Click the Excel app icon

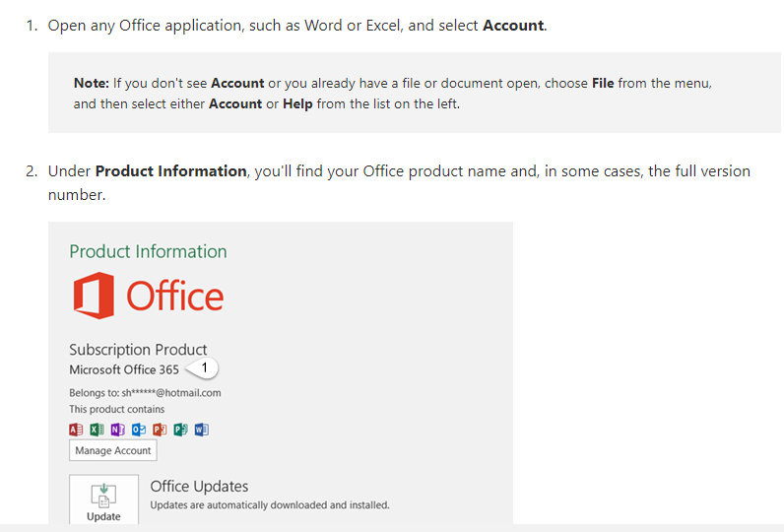(x=97, y=430)
